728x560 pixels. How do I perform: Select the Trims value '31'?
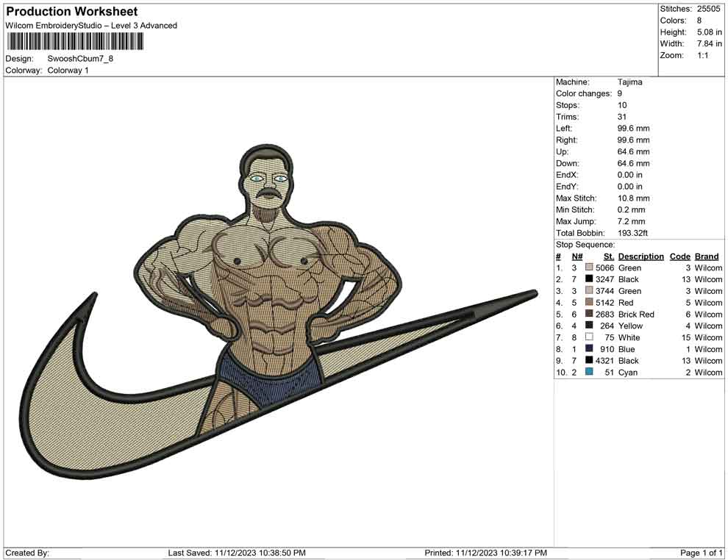[x=621, y=117]
